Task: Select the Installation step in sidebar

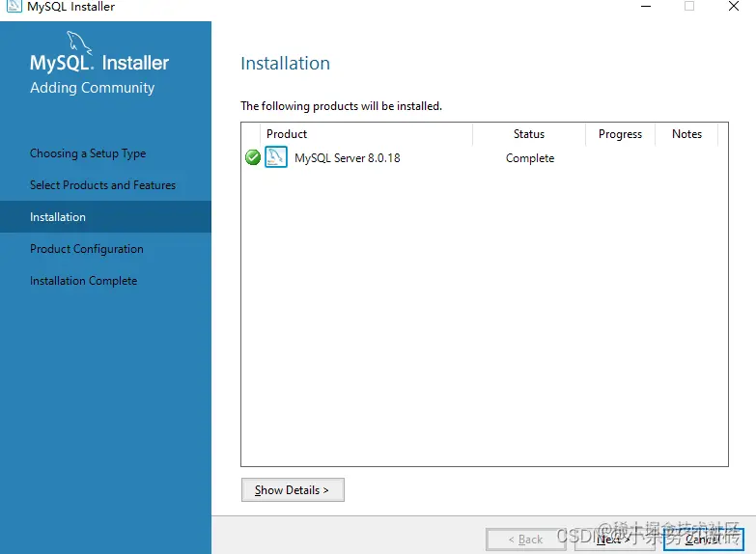Action: point(105,217)
